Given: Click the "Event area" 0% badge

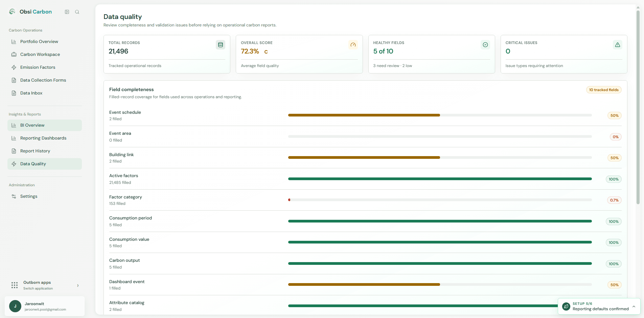Looking at the screenshot, I should pyautogui.click(x=616, y=137).
